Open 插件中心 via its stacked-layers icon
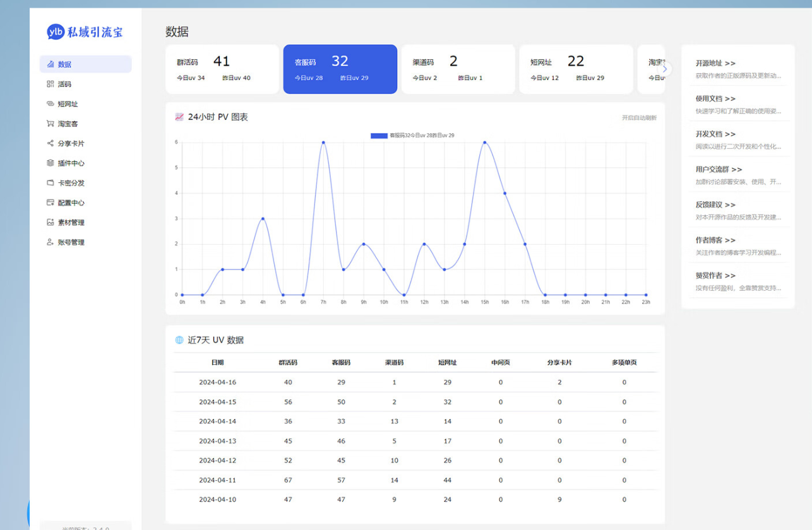812x530 pixels. [51, 163]
